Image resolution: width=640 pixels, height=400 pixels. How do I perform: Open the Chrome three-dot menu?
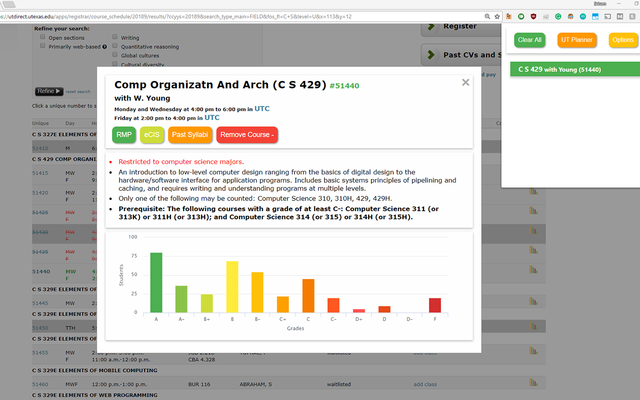tap(630, 16)
